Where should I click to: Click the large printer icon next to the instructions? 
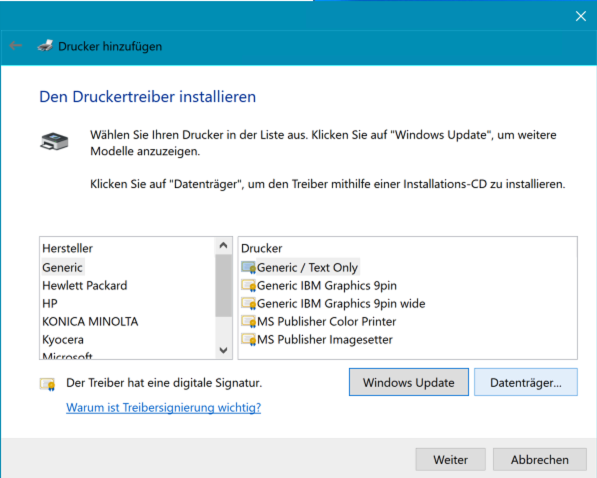point(54,142)
